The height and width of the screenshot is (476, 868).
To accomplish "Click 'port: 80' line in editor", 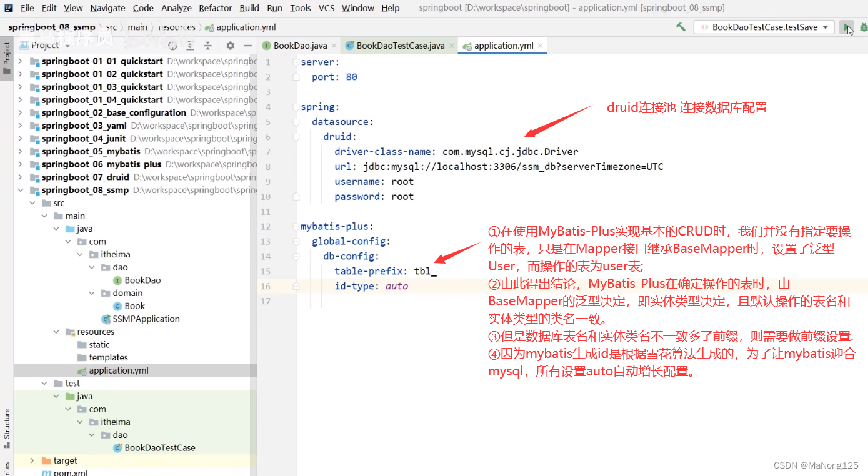I will point(334,77).
